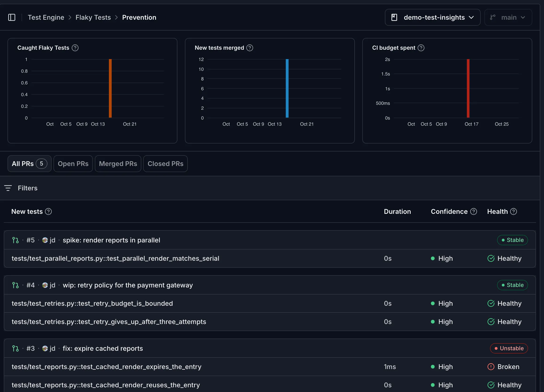Click the pull request icon on PR #4

[x=15, y=285]
